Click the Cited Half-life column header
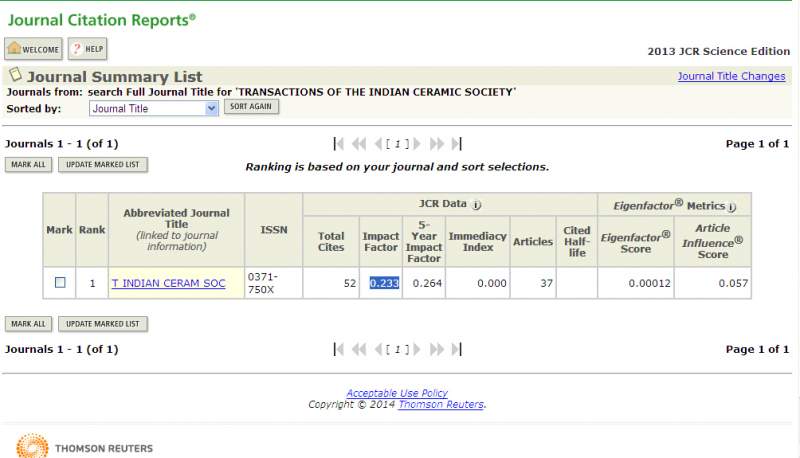The width and height of the screenshot is (800, 458). (577, 241)
